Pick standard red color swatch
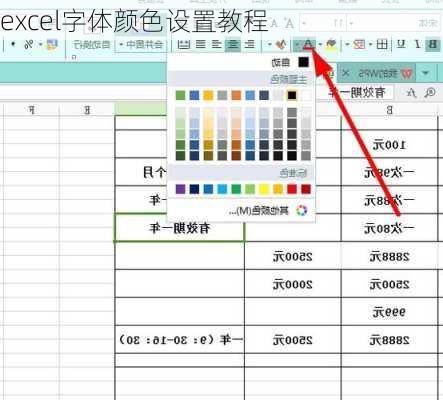The image size is (443, 400). (x=292, y=189)
